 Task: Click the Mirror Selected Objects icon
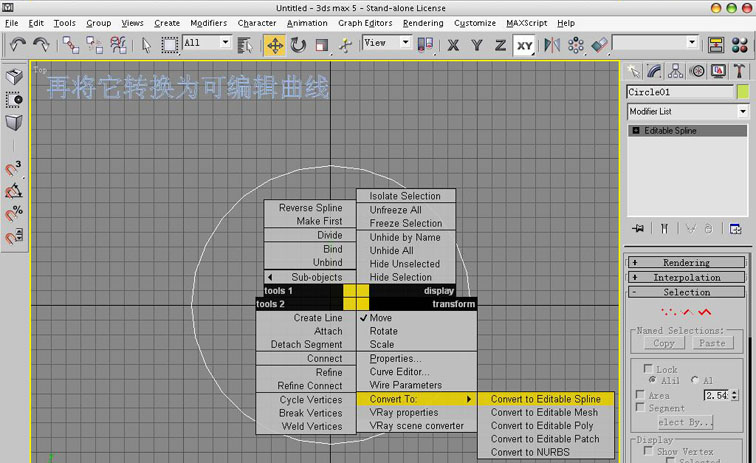click(552, 45)
